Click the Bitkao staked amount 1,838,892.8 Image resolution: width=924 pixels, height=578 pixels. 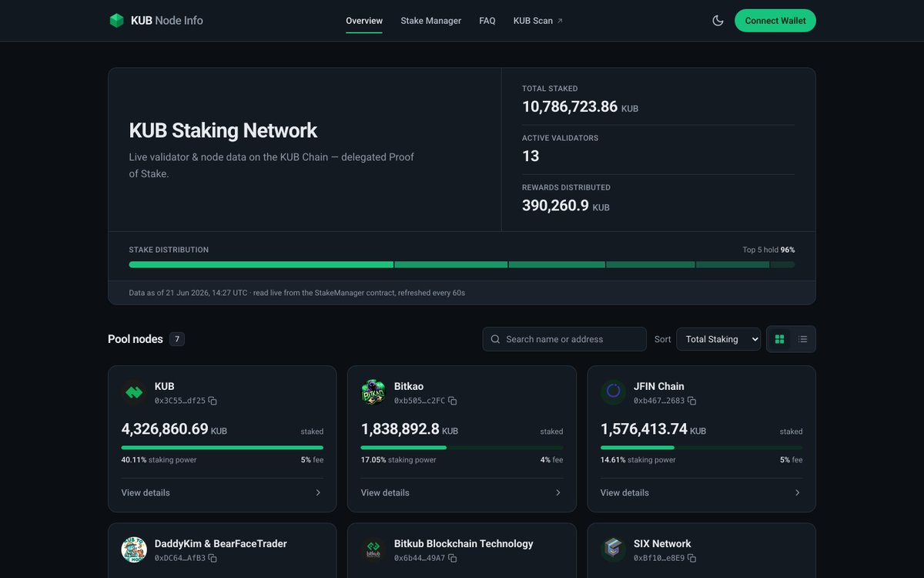400,428
